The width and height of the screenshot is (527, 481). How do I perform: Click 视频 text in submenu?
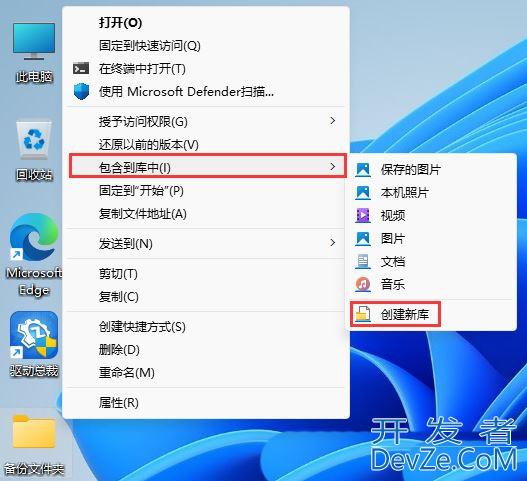point(393,215)
